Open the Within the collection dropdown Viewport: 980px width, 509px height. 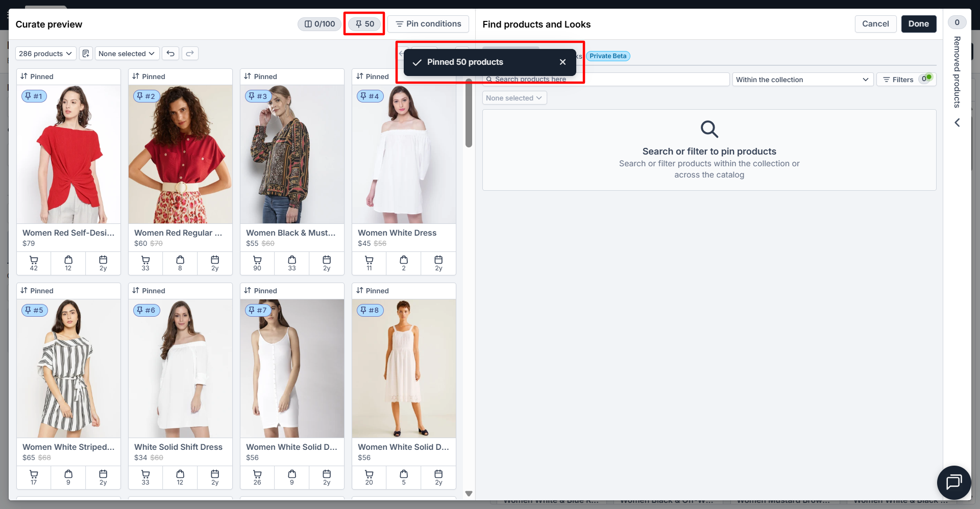pos(802,80)
